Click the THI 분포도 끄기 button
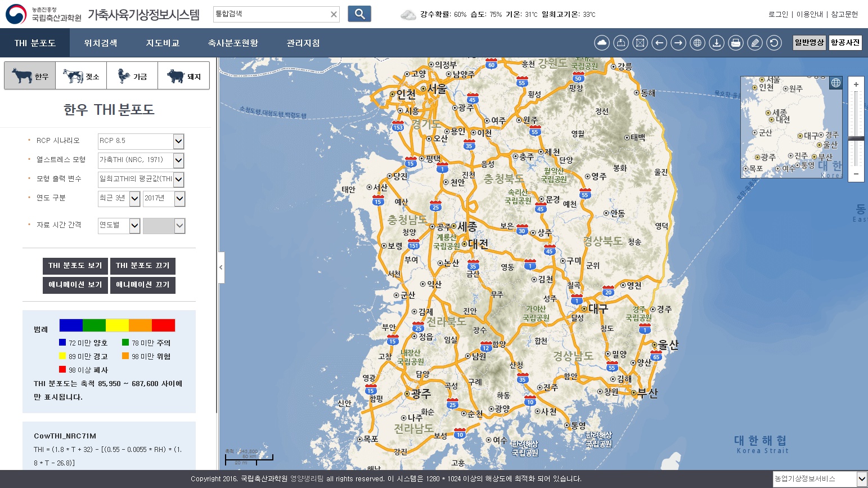The height and width of the screenshot is (488, 868). pos(142,266)
